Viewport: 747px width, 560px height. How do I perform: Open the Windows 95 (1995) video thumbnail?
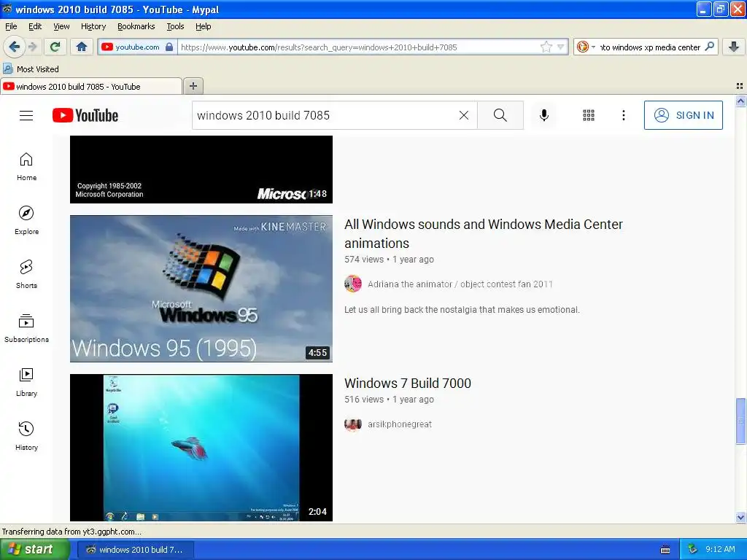(201, 289)
